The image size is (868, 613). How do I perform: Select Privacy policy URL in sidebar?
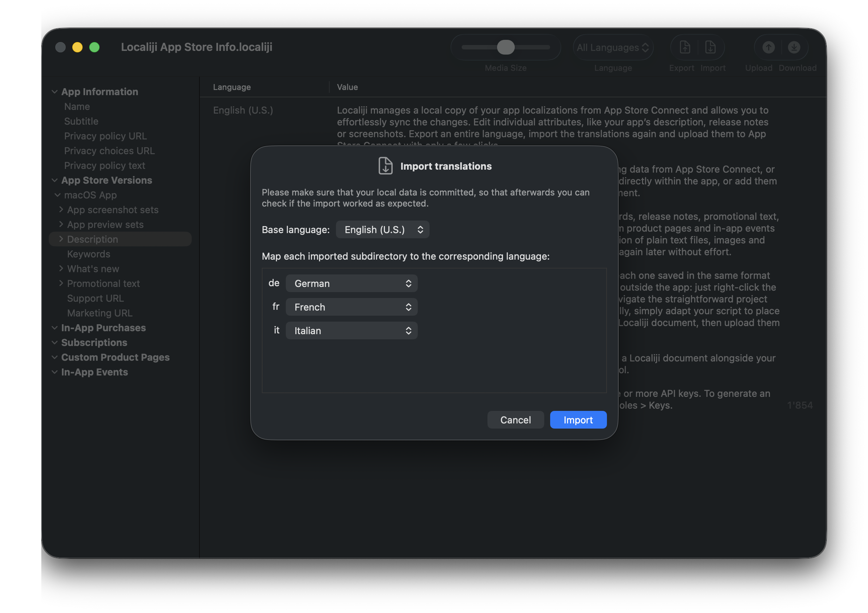click(105, 136)
